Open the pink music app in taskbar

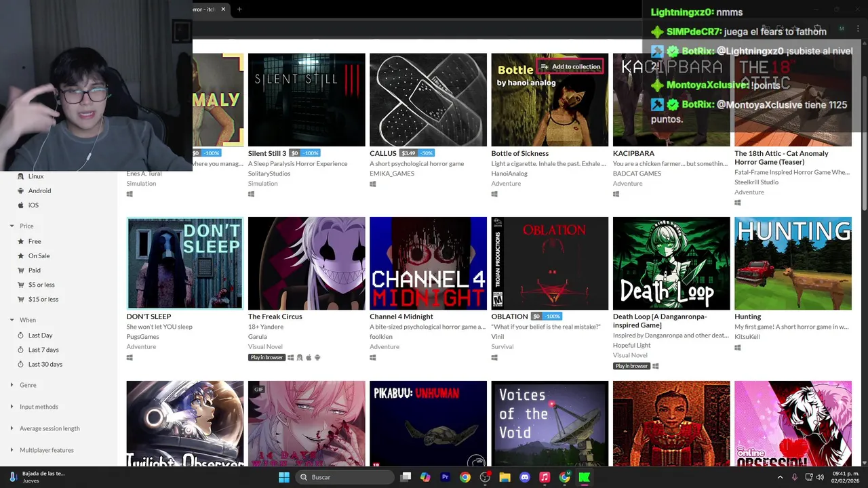click(x=544, y=477)
